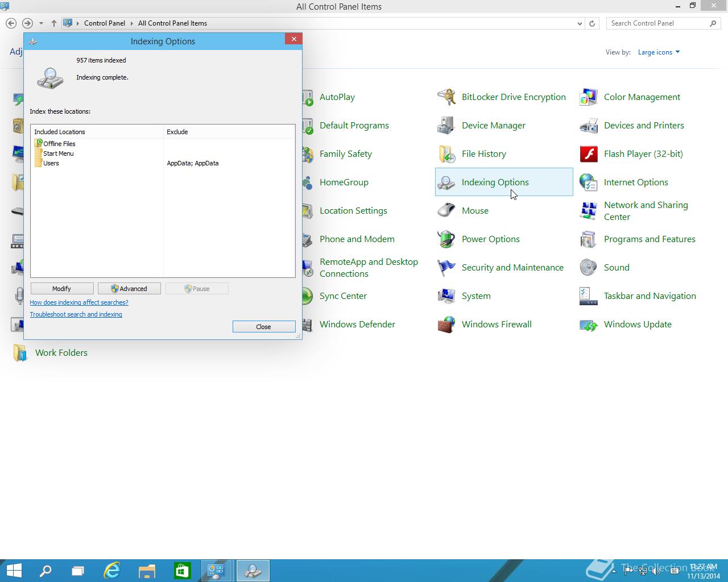
Task: Open Search from the taskbar
Action: (45, 571)
